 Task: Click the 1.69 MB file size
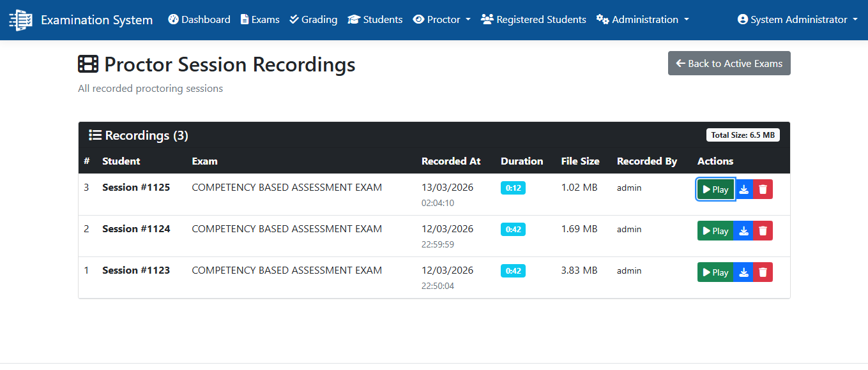click(579, 229)
